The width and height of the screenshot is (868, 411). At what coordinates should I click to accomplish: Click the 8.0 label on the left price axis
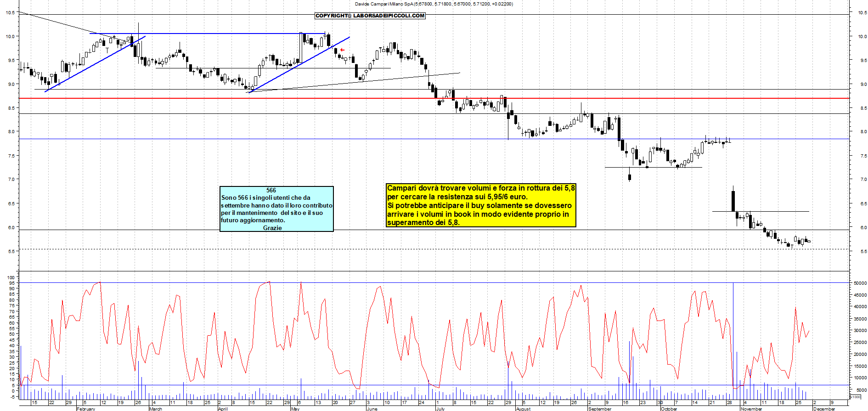[x=11, y=132]
